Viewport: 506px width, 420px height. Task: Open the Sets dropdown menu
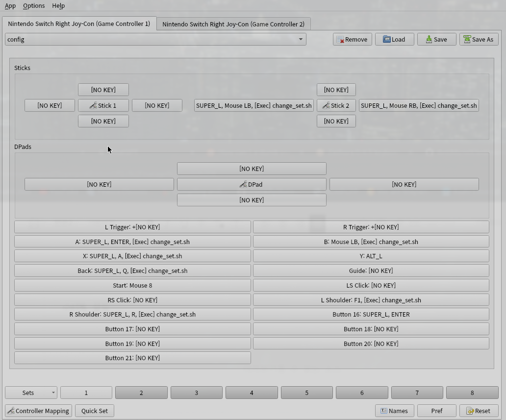[31, 393]
